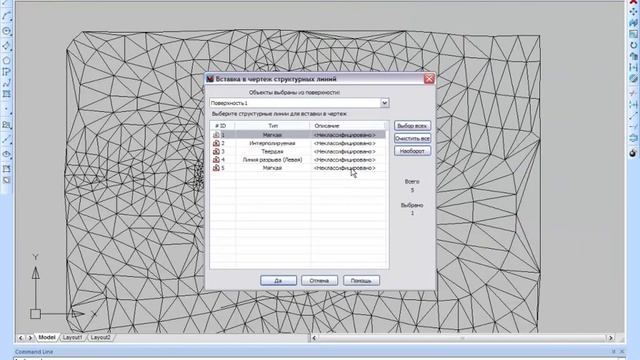Click the move tool with four arrows
Image resolution: width=640 pixels, height=360 pixels.
633,12
